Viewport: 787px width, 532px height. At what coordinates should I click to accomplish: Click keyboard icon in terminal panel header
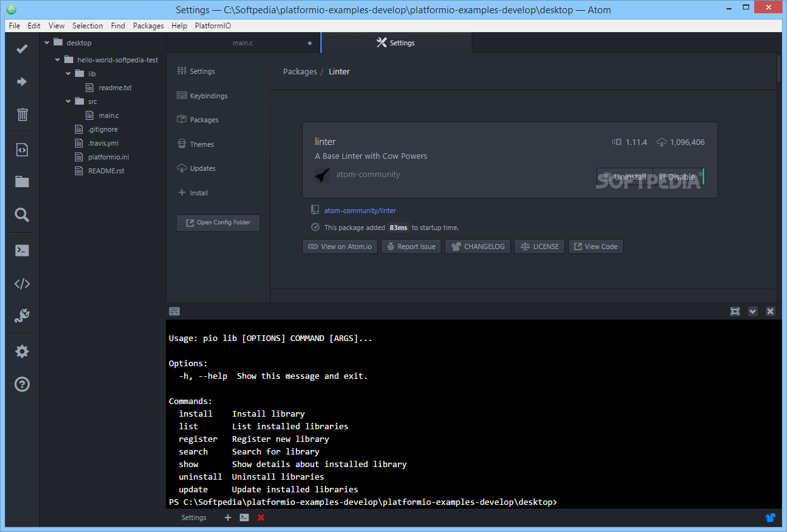click(x=175, y=311)
